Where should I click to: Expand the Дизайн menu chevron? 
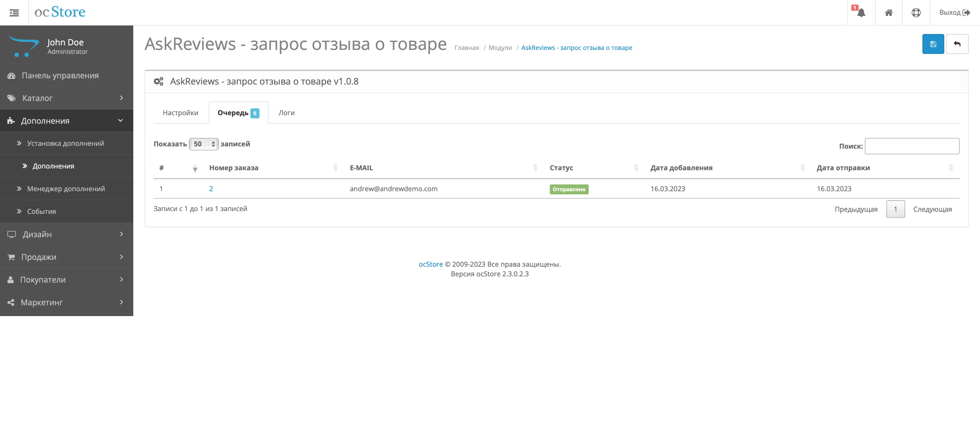(x=121, y=234)
